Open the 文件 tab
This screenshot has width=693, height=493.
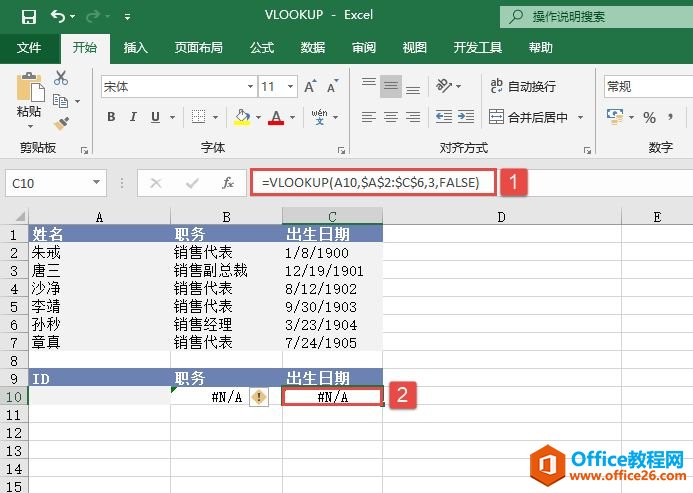(29, 48)
